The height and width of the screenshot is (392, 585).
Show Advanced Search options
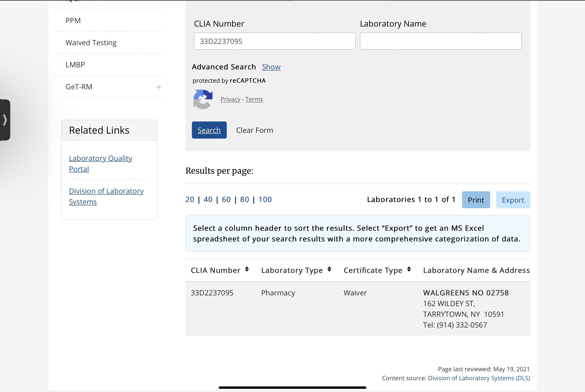(271, 67)
